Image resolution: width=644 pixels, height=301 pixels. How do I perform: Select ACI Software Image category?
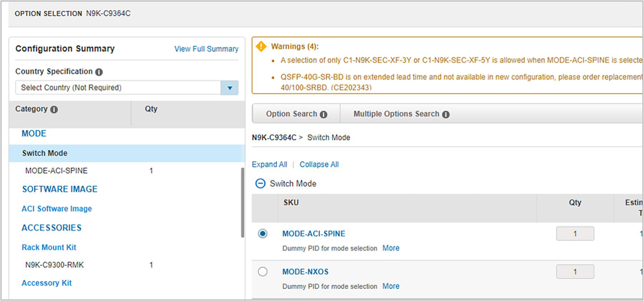tap(57, 209)
